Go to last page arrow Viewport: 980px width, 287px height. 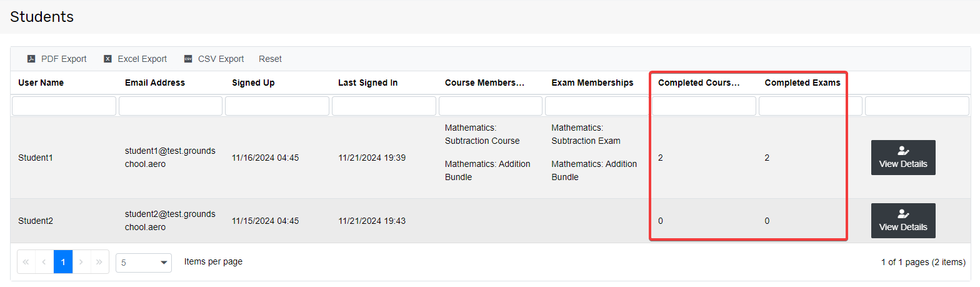coord(100,262)
